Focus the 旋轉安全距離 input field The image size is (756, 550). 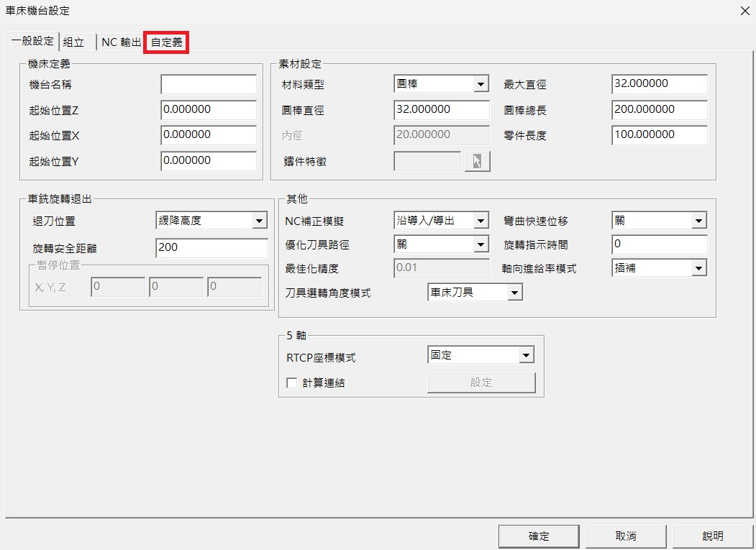click(x=211, y=248)
